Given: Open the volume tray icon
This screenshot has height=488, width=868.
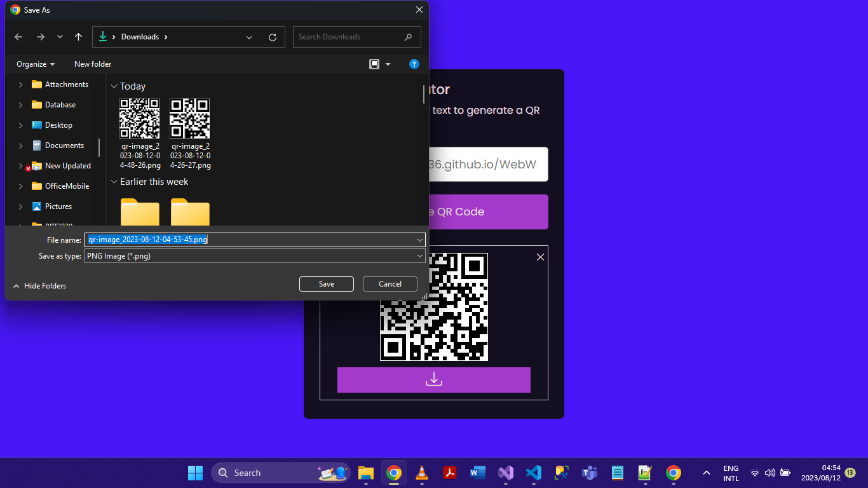Looking at the screenshot, I should coord(770,473).
